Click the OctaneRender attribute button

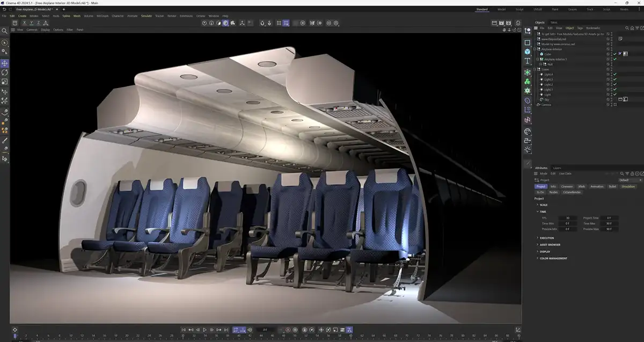[572, 192]
